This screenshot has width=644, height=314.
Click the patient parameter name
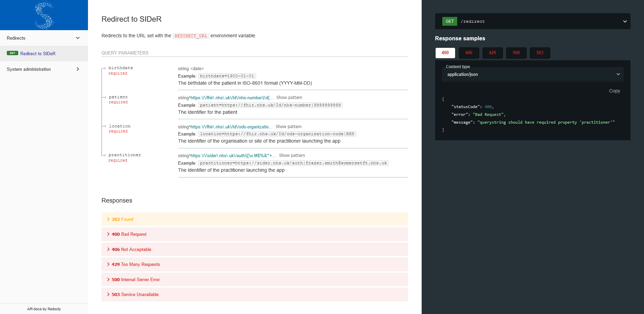click(118, 97)
